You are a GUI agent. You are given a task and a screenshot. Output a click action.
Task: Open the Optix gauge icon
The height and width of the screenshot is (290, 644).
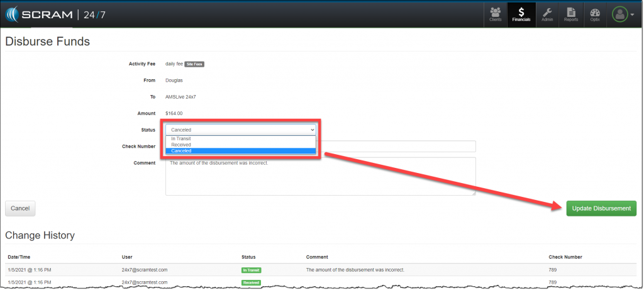pos(595,15)
